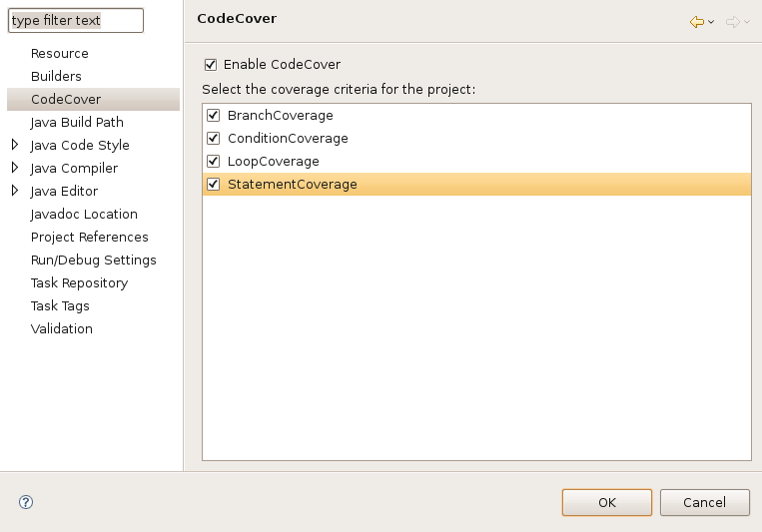The height and width of the screenshot is (532, 762).
Task: Open the back history dropdown arrow
Action: coord(711,22)
